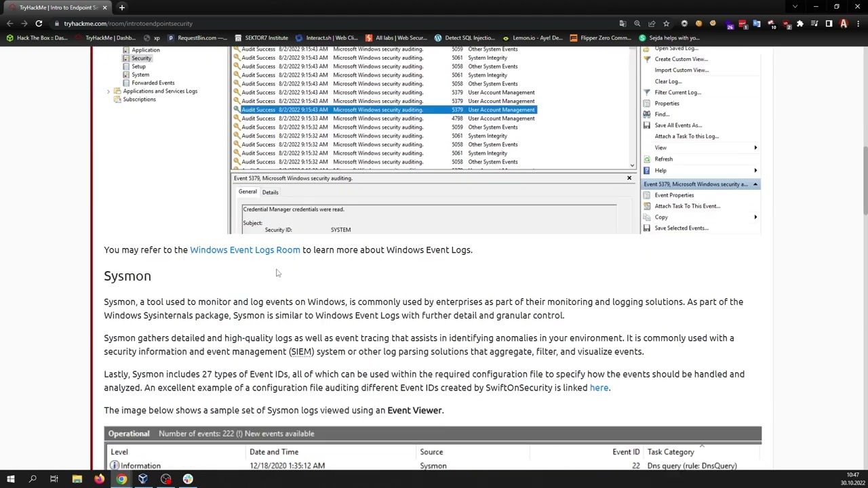This screenshot has width=868, height=488.
Task: Open the Chrome three-dot menu
Action: 858,24
